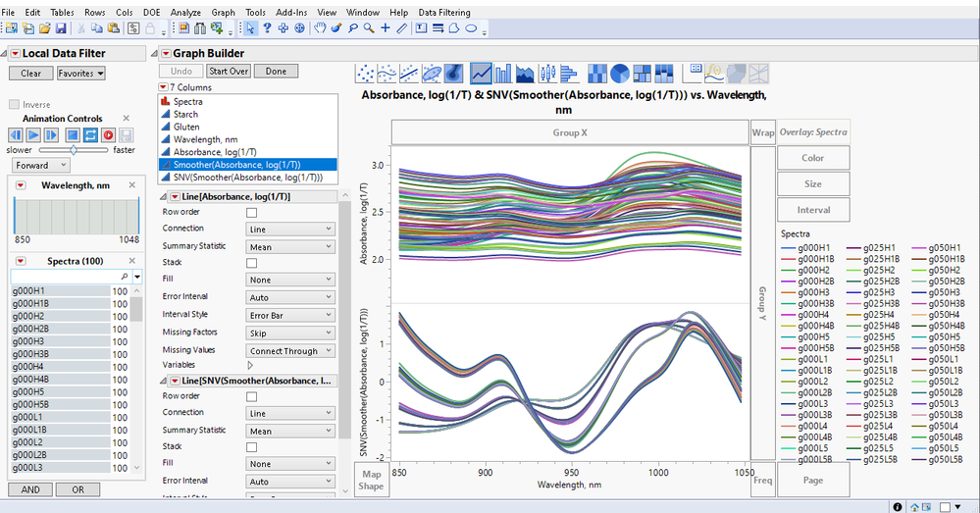
Task: Open the Analyze menu
Action: 184,12
